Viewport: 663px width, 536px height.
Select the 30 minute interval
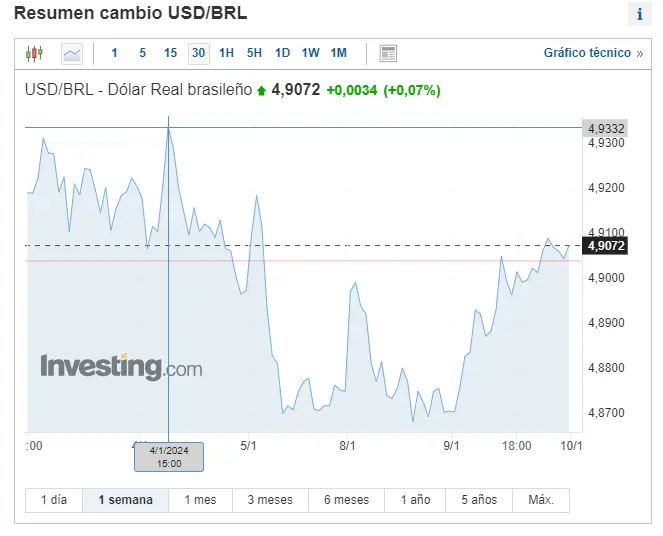click(198, 53)
